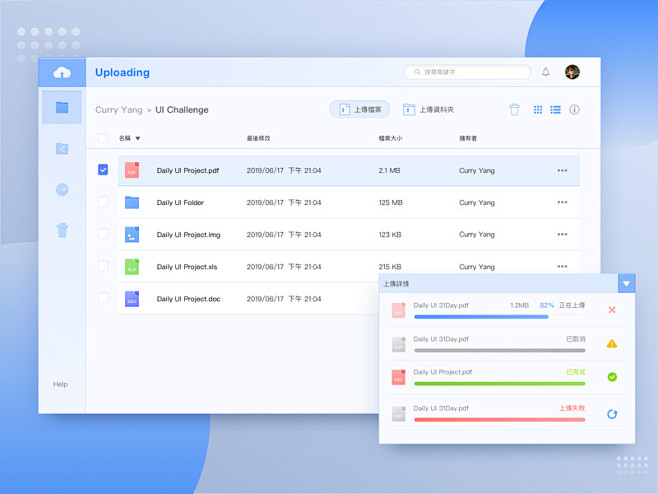Click the Uploading title text
Image resolution: width=658 pixels, height=494 pixels.
click(x=122, y=73)
